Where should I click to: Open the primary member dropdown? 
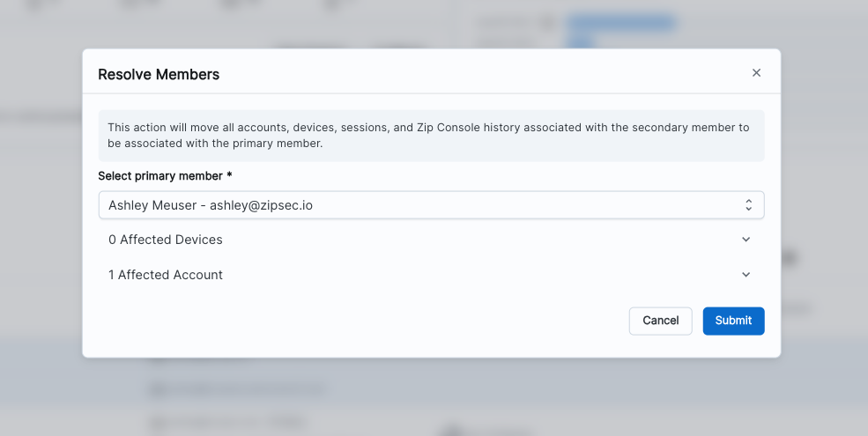click(431, 205)
